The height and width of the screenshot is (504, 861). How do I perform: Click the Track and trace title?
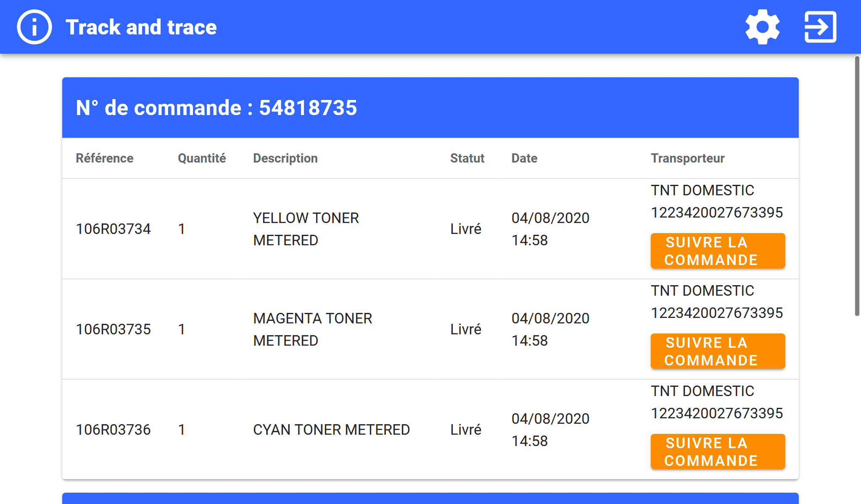pyautogui.click(x=141, y=27)
